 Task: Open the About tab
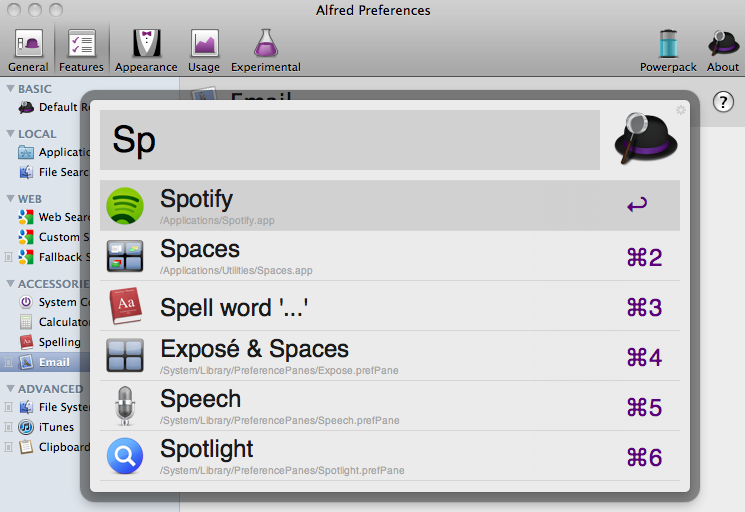pos(723,50)
